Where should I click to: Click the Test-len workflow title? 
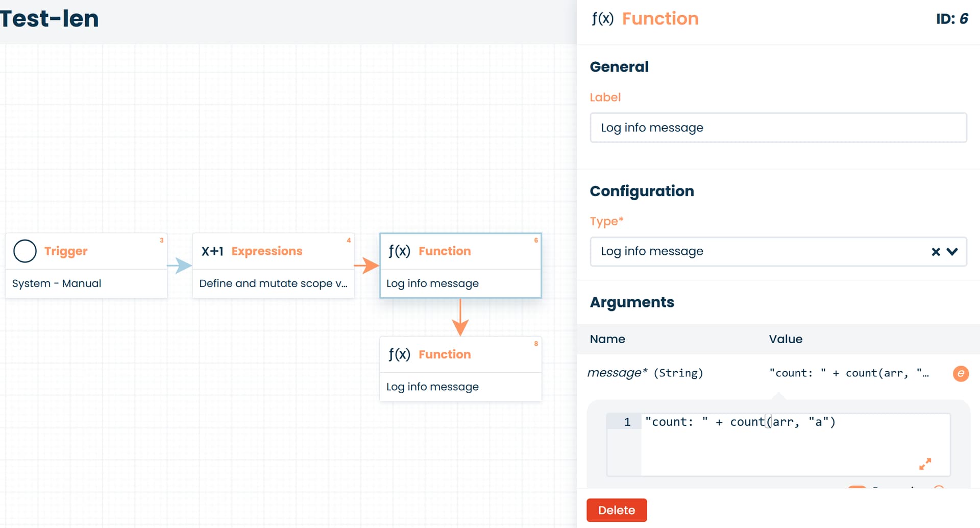[x=50, y=19]
